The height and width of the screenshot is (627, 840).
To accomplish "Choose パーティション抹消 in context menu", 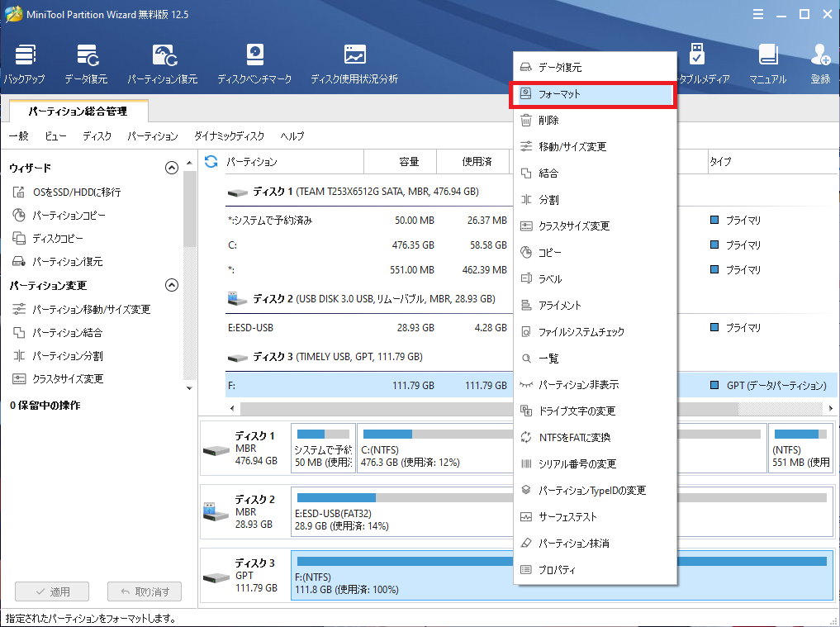I will point(595,544).
